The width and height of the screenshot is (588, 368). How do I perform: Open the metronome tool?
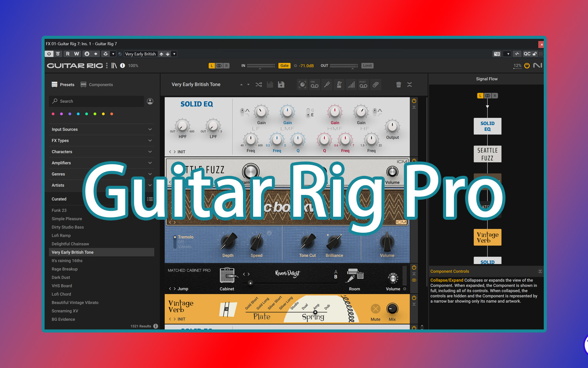click(x=339, y=85)
